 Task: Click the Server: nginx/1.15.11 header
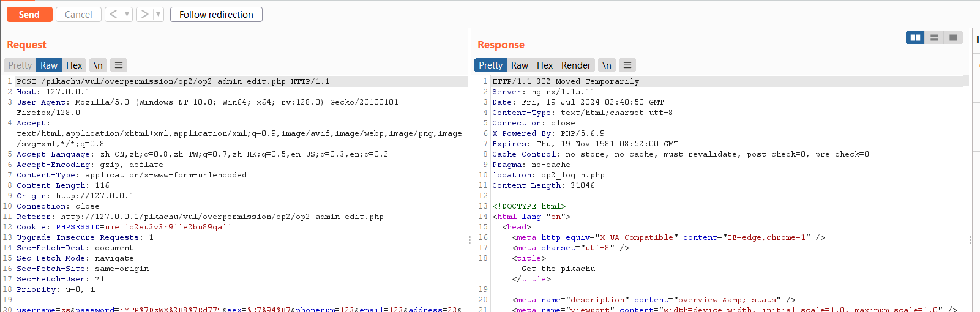pyautogui.click(x=544, y=92)
